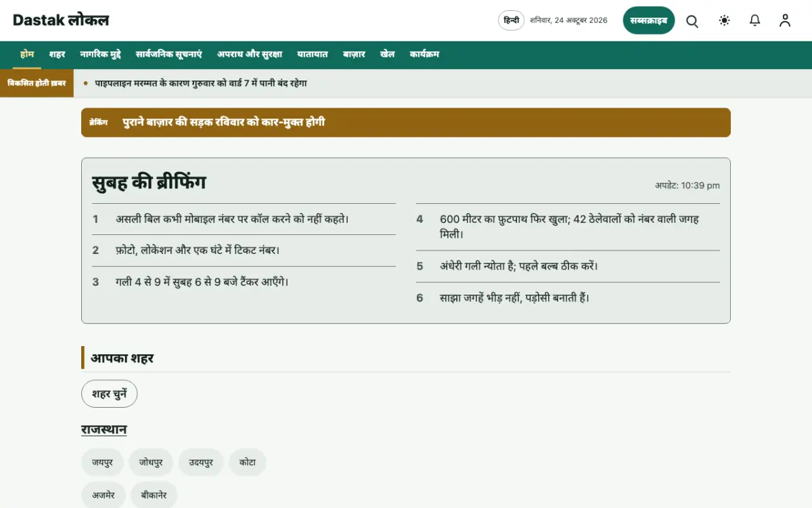Open breaking headline पुराने बाज़ार की सड़क

(224, 123)
